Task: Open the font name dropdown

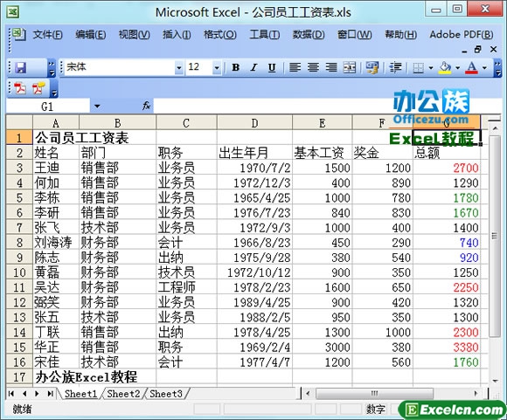Action: [179, 68]
